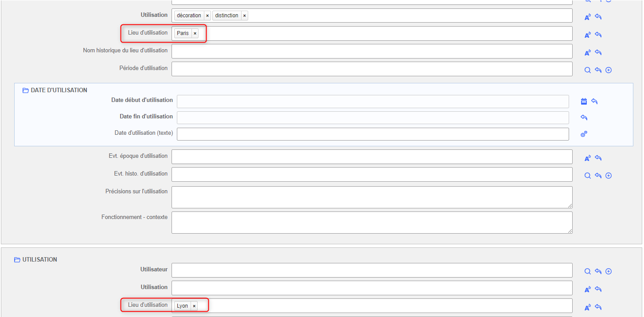Click the Précisions sur l'utilisation label
644x317 pixels.
137,192
